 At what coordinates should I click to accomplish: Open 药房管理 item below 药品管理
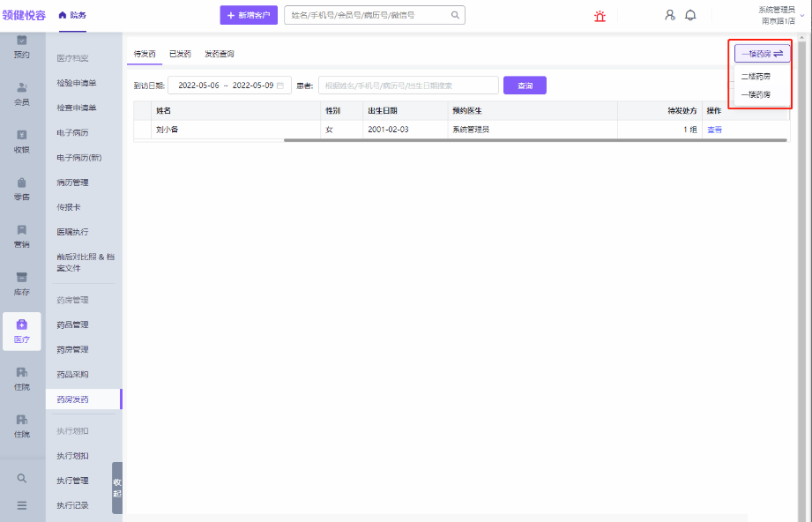coord(72,349)
